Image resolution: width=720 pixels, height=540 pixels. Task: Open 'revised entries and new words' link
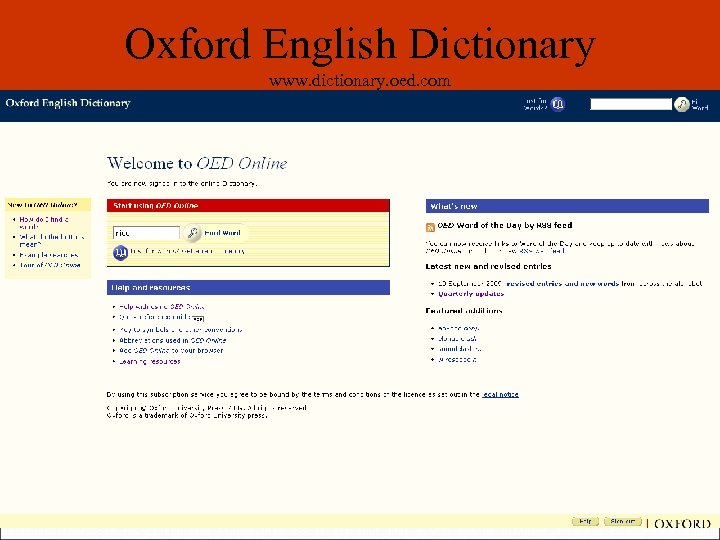pyautogui.click(x=563, y=284)
